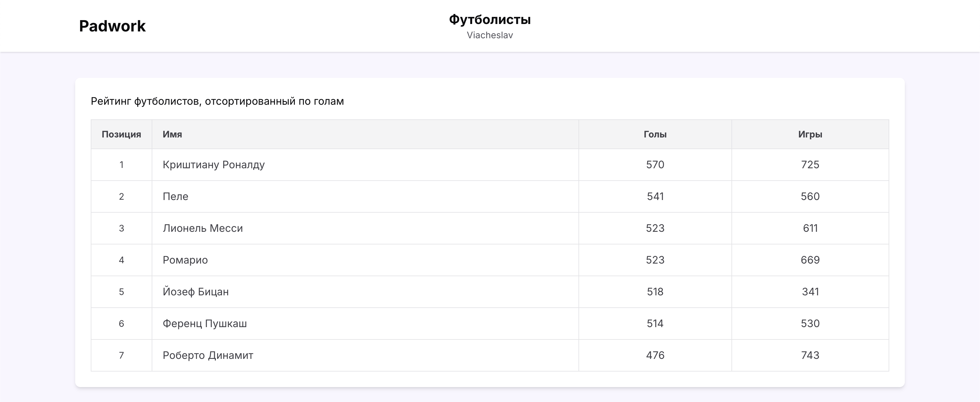The image size is (980, 402).
Task: Select the Роберто Динамит name cell
Action: [x=208, y=356]
